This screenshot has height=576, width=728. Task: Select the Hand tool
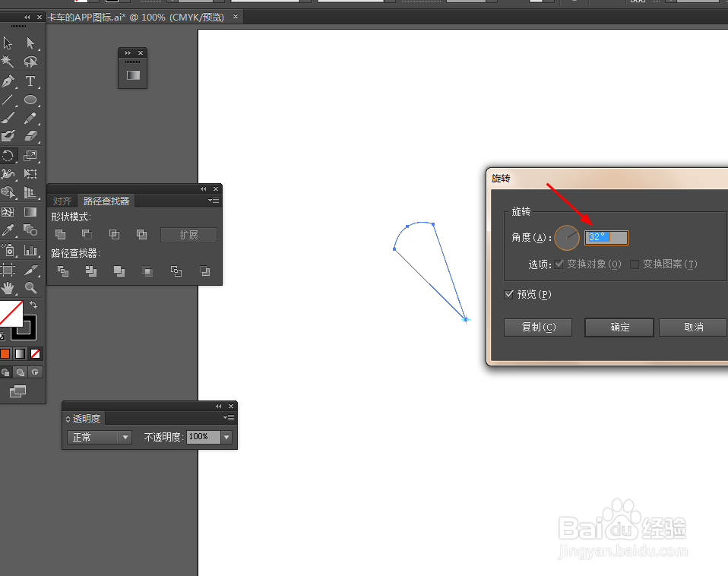pyautogui.click(x=8, y=288)
